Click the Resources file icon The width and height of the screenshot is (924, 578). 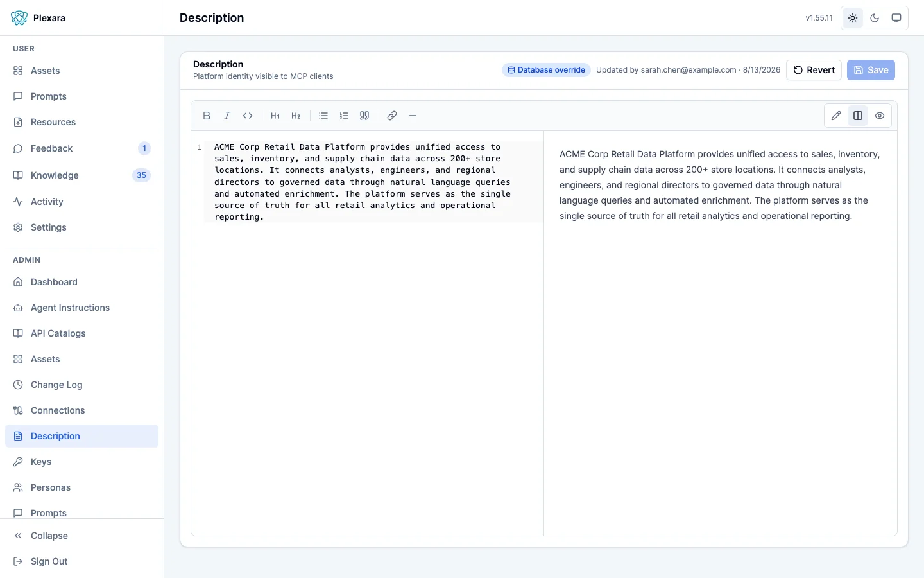click(18, 122)
